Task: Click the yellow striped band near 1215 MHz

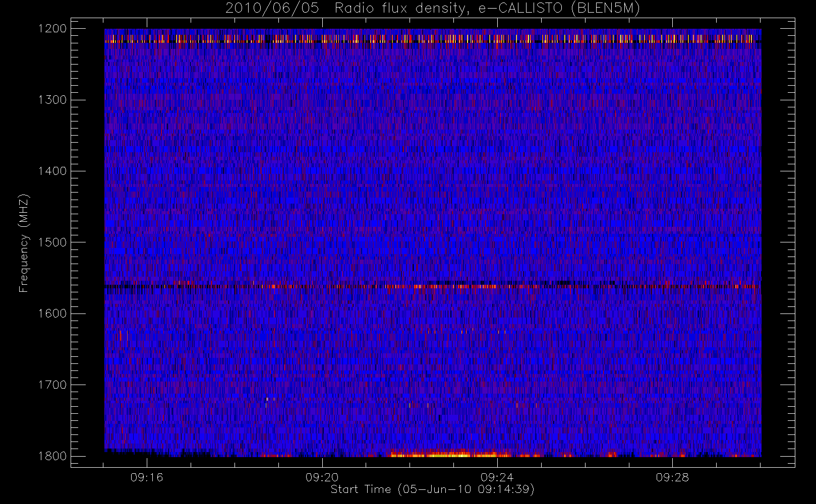Action: click(x=433, y=38)
